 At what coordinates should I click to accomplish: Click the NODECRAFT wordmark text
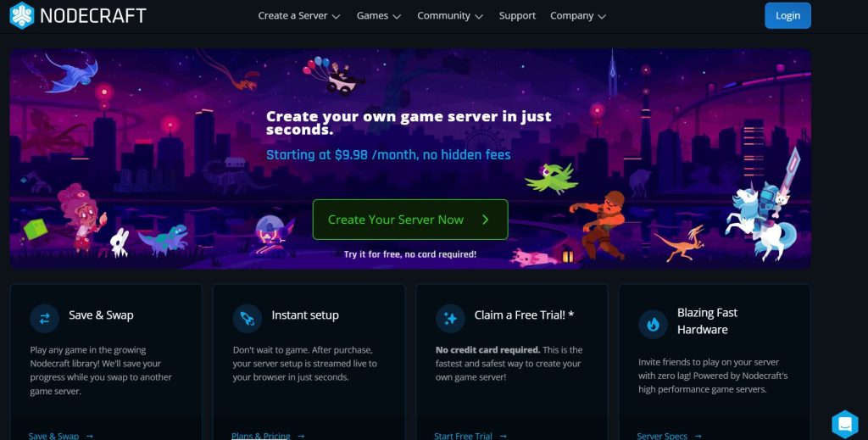tap(93, 15)
